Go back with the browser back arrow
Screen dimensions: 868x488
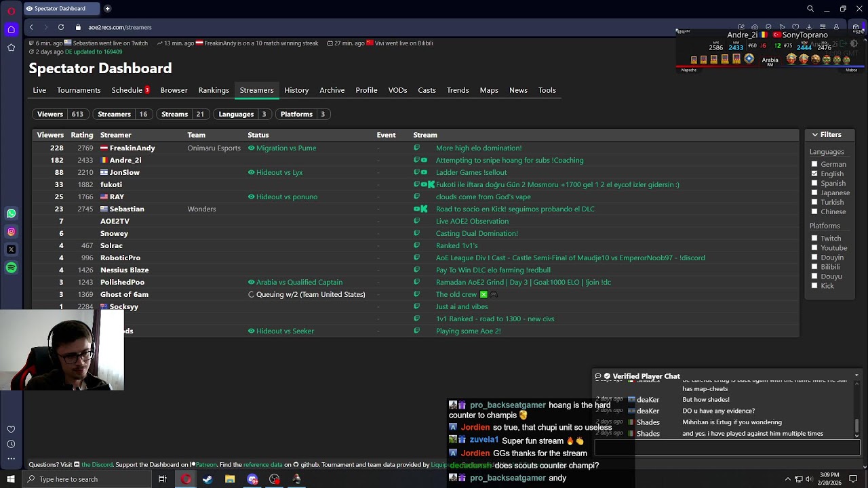31,27
